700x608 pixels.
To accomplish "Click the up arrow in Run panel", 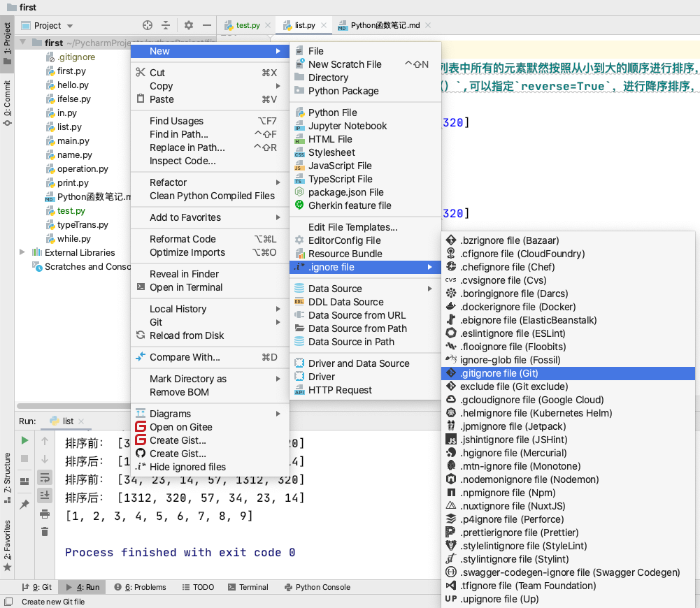I will [45, 441].
